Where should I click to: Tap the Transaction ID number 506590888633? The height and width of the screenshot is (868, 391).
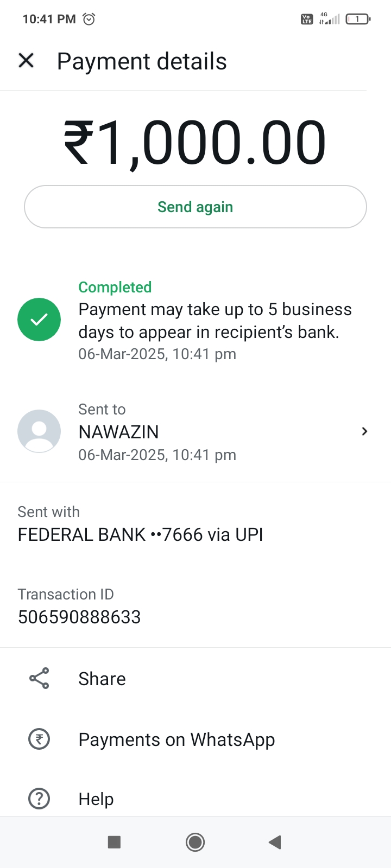79,617
